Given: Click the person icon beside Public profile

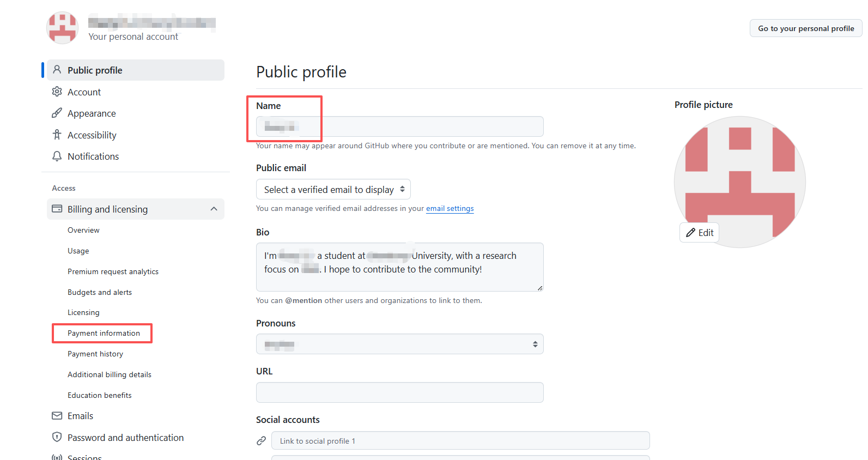Looking at the screenshot, I should coord(57,70).
